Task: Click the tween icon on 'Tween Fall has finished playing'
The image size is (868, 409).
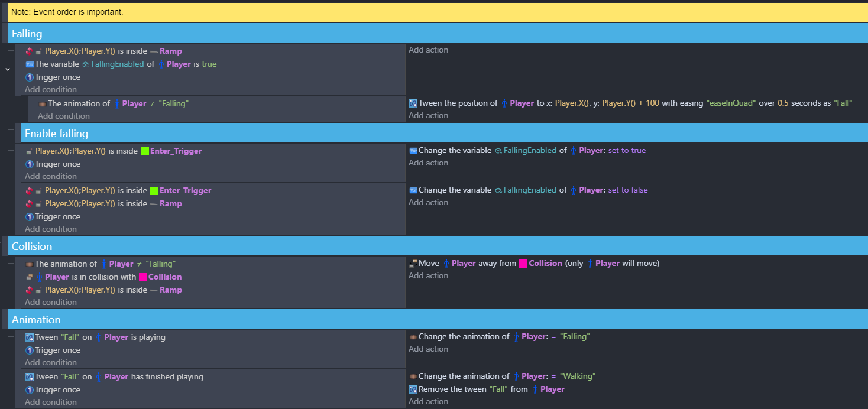Action: [x=30, y=377]
